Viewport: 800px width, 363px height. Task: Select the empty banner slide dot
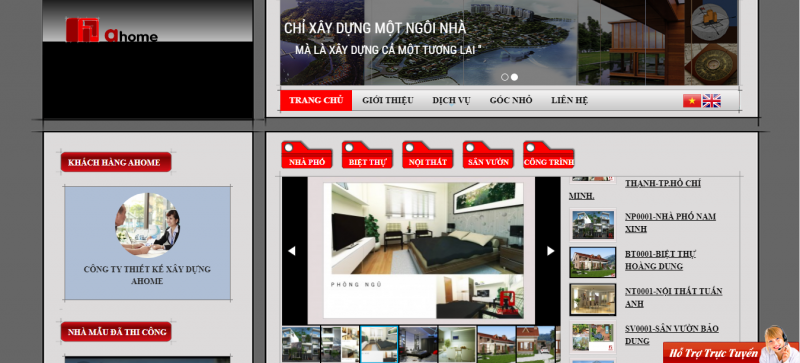click(x=505, y=77)
